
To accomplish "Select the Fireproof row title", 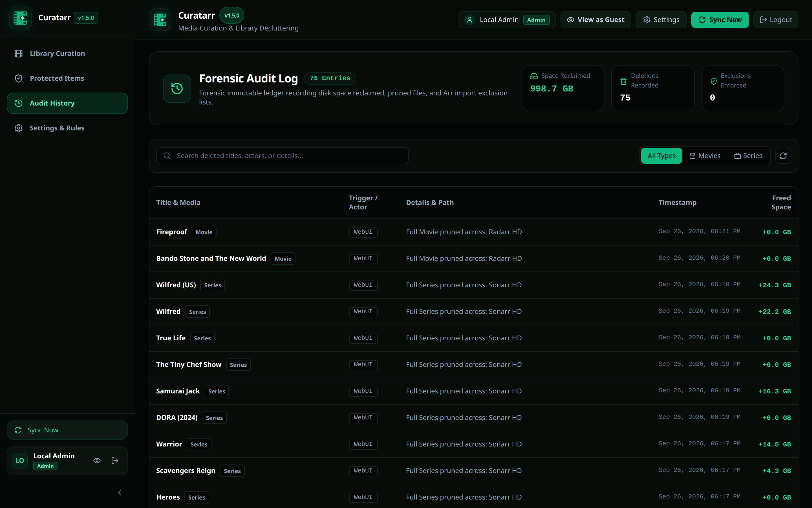I will click(171, 232).
